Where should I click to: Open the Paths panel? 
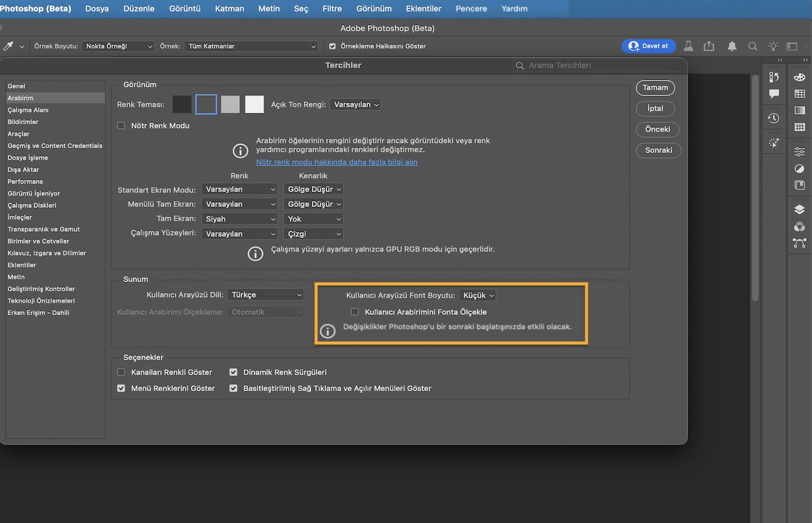tap(800, 243)
